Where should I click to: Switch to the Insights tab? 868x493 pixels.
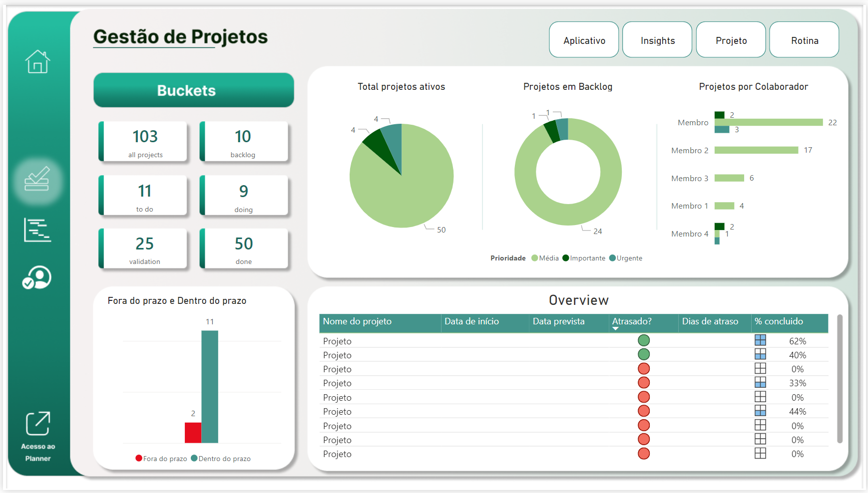(x=657, y=40)
